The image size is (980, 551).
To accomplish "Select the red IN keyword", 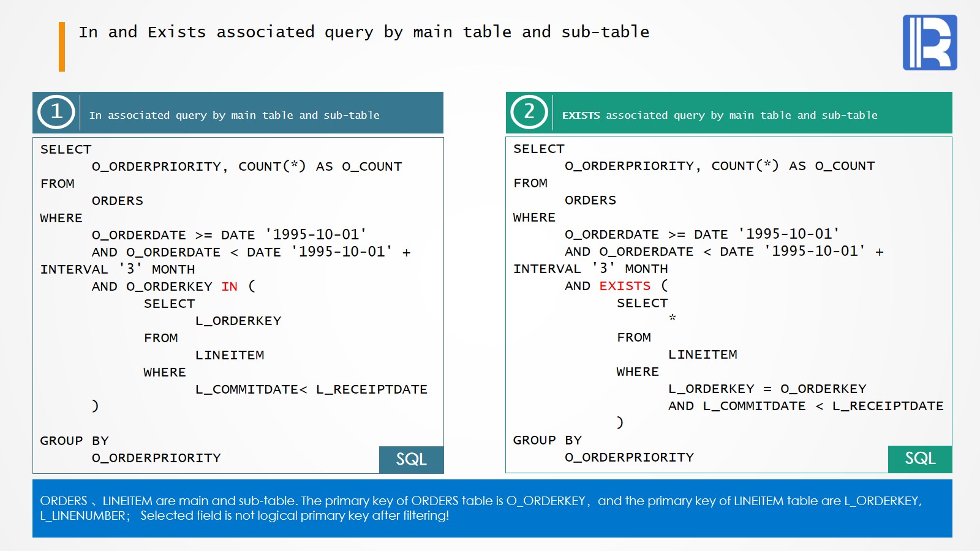I will pyautogui.click(x=230, y=287).
